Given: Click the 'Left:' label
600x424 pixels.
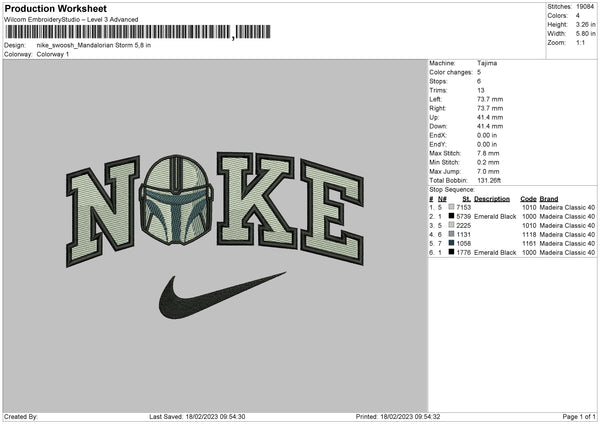Looking at the screenshot, I should pyautogui.click(x=435, y=99).
